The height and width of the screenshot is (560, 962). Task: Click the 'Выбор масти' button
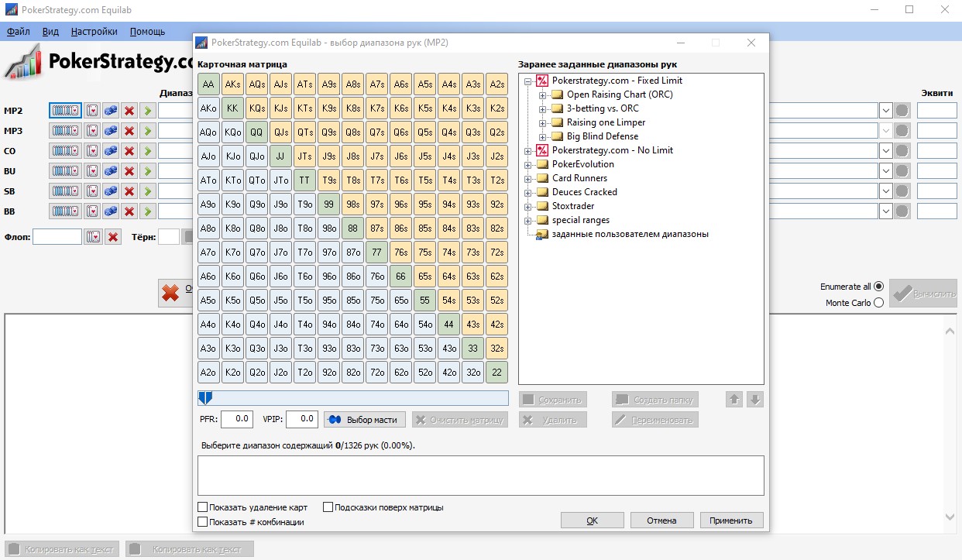(364, 420)
